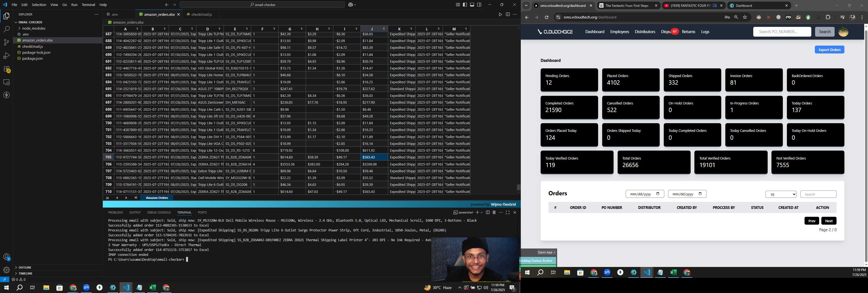
Task: Open the lightning-bolt Thunder Client icon
Action: tap(7, 95)
